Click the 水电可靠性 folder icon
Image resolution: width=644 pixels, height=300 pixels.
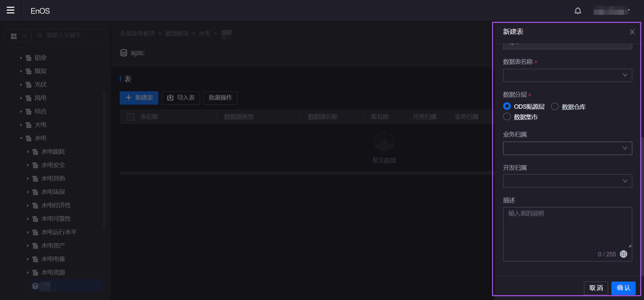(x=35, y=219)
